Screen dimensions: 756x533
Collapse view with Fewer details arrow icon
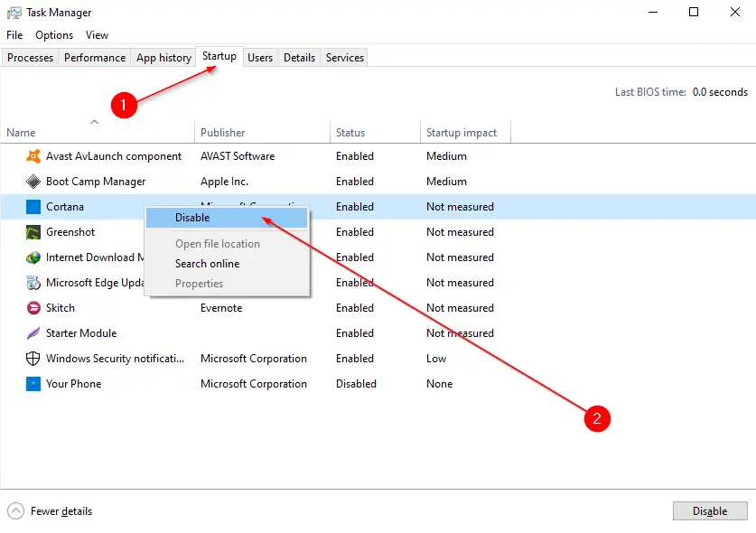(15, 510)
